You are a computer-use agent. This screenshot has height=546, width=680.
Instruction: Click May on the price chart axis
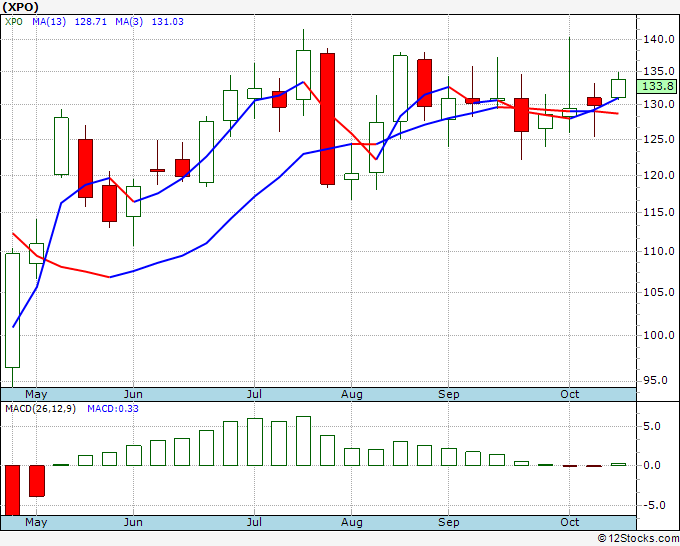point(36,394)
